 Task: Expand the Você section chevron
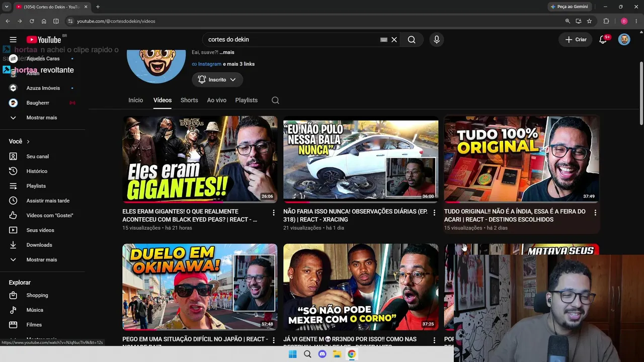pyautogui.click(x=28, y=142)
